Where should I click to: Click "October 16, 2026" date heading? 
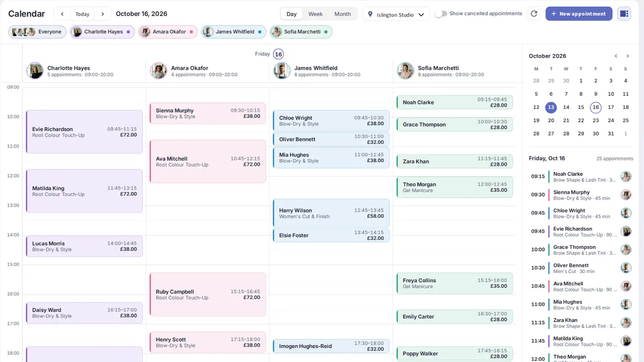pyautogui.click(x=142, y=14)
